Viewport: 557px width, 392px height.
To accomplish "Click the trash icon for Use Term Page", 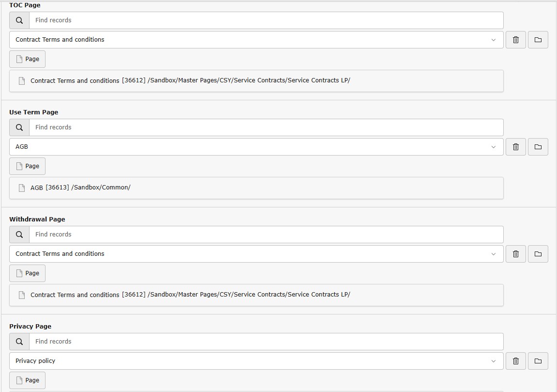I will pyautogui.click(x=516, y=147).
